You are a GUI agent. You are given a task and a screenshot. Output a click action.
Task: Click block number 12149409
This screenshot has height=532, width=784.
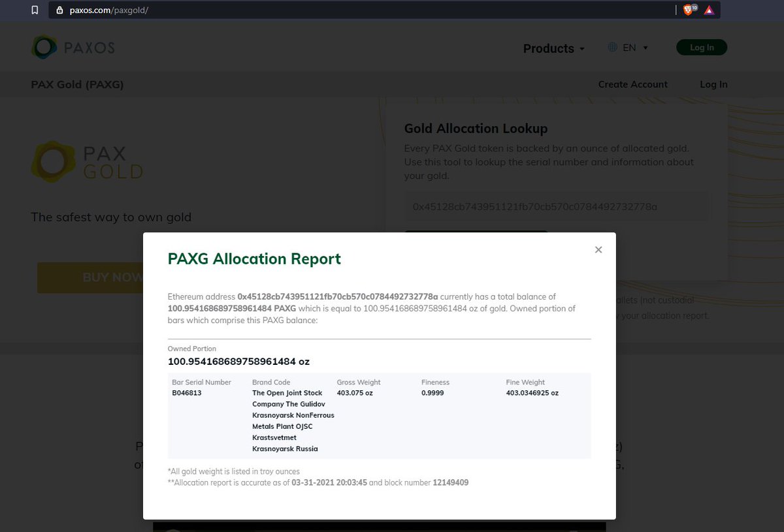click(451, 483)
